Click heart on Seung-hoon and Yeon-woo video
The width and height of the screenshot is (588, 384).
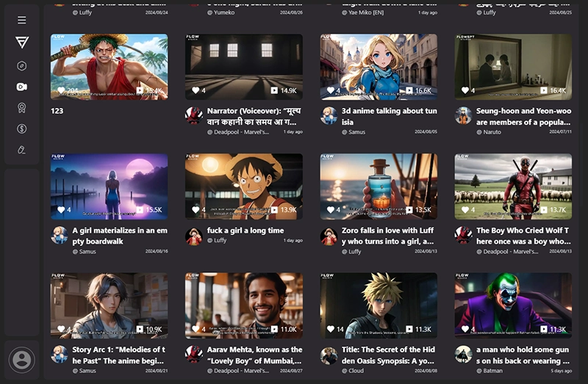(465, 90)
